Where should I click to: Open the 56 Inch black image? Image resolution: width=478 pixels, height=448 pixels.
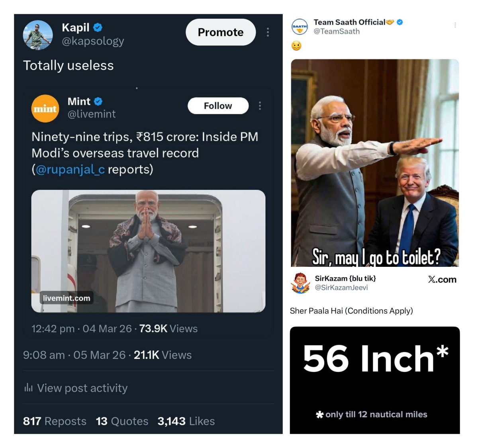pyautogui.click(x=374, y=380)
